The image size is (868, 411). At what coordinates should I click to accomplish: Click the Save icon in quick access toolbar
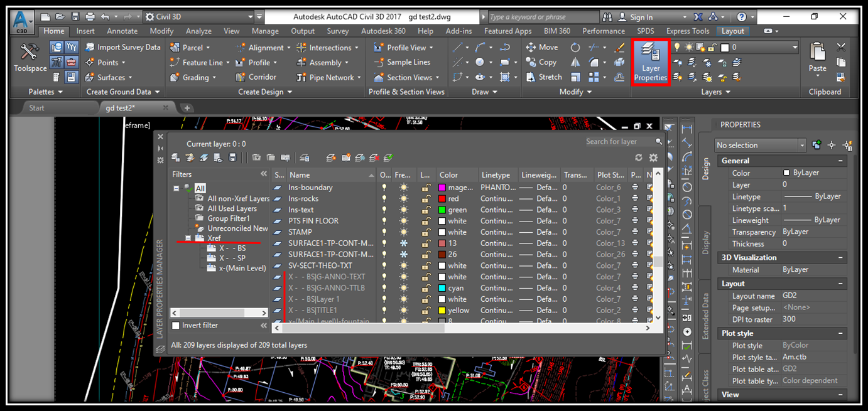pos(75,17)
